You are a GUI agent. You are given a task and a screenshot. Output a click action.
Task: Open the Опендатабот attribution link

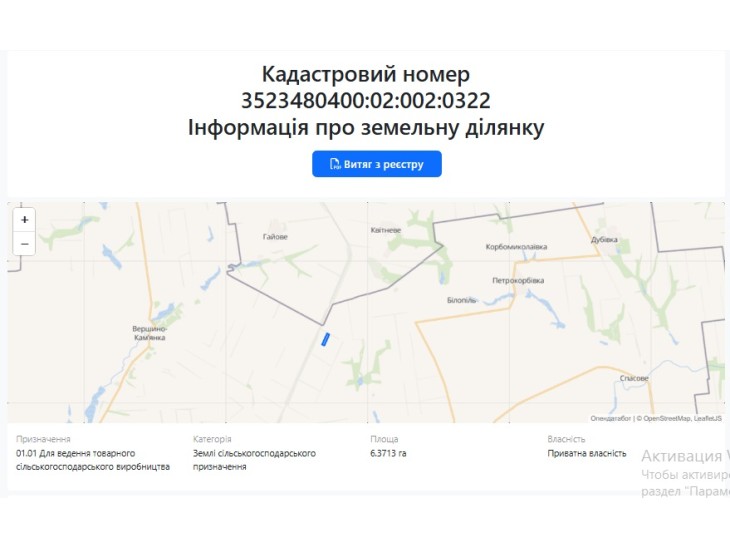(611, 419)
